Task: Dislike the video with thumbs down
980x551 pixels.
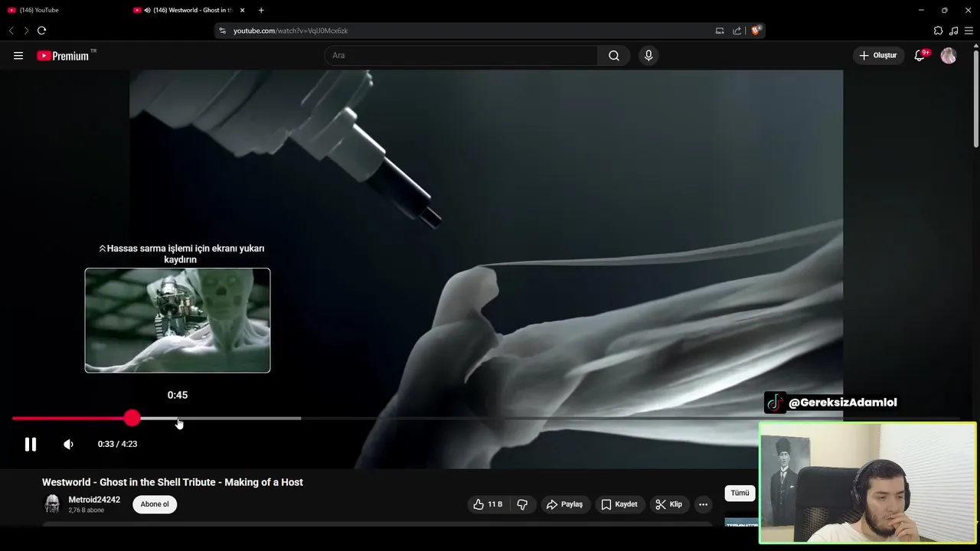Action: coord(522,504)
